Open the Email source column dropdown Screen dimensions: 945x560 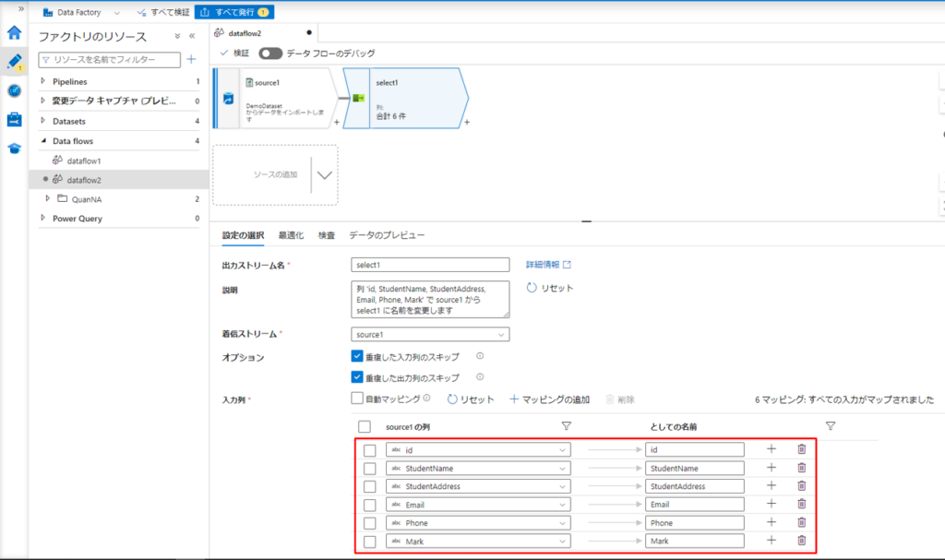478,505
